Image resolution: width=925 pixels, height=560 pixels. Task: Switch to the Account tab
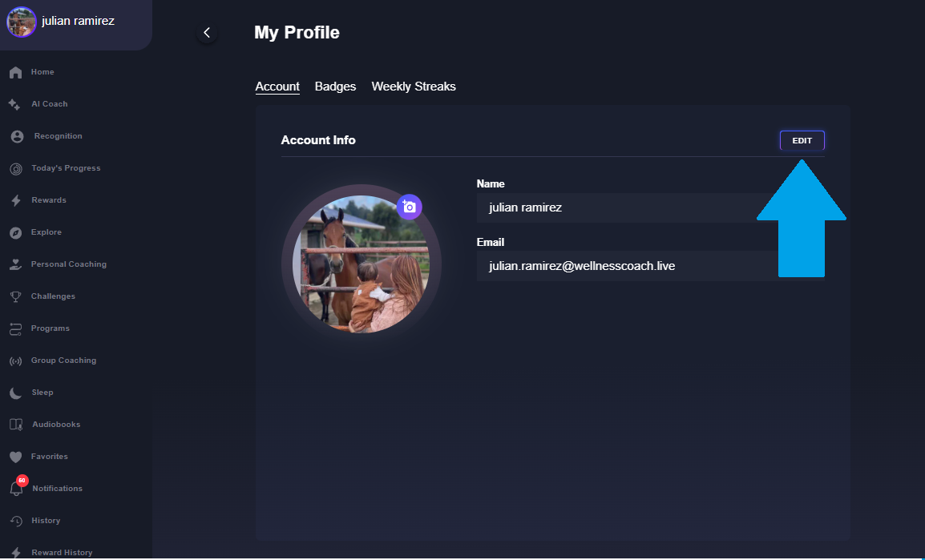[277, 87]
